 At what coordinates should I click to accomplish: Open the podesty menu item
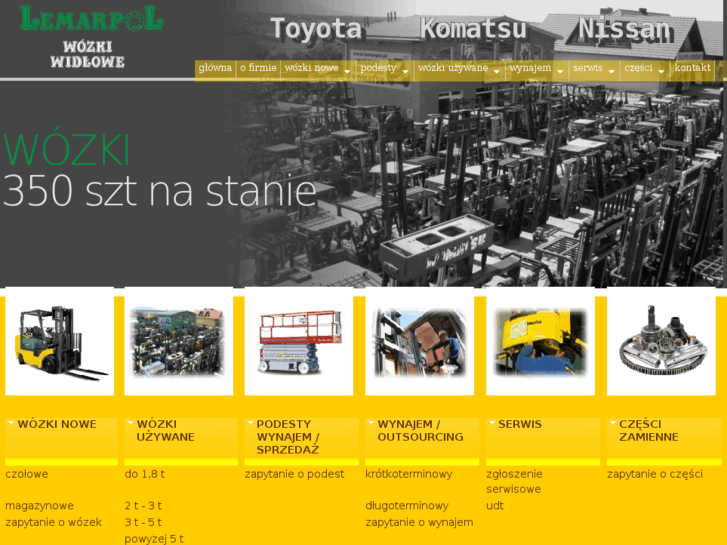[x=378, y=68]
